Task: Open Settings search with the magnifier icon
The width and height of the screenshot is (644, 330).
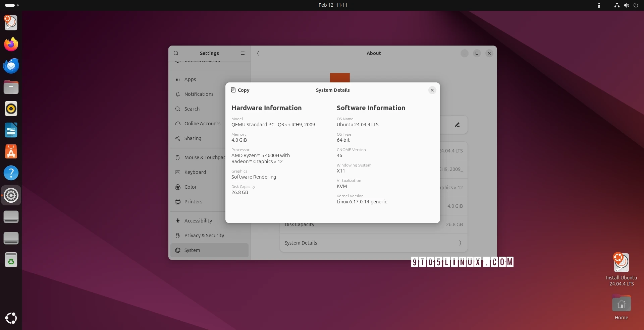Action: pos(176,53)
